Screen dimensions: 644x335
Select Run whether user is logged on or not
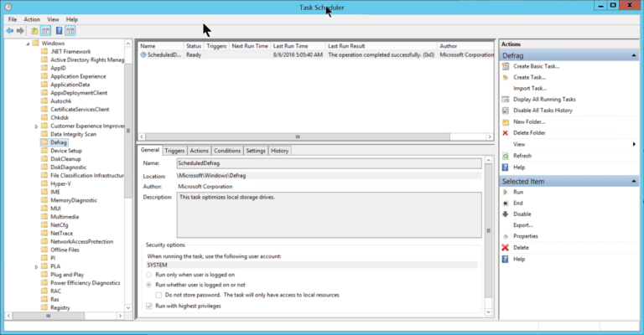point(149,285)
